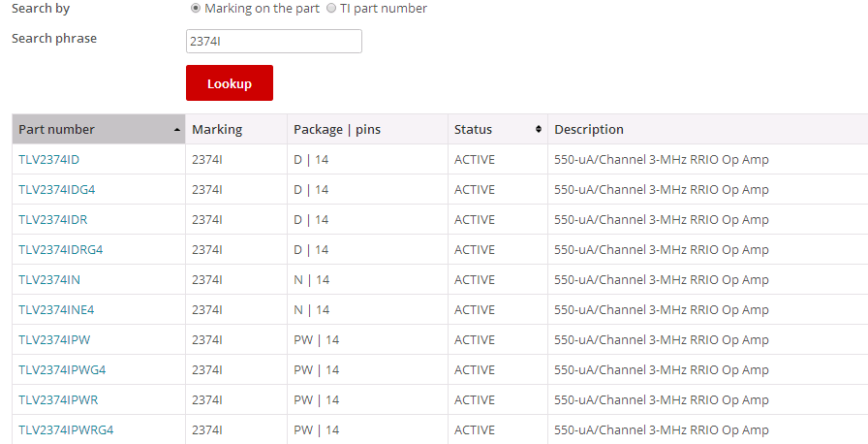Click the Package | pins column header
Image resolution: width=868 pixels, height=444 pixels.
point(336,130)
